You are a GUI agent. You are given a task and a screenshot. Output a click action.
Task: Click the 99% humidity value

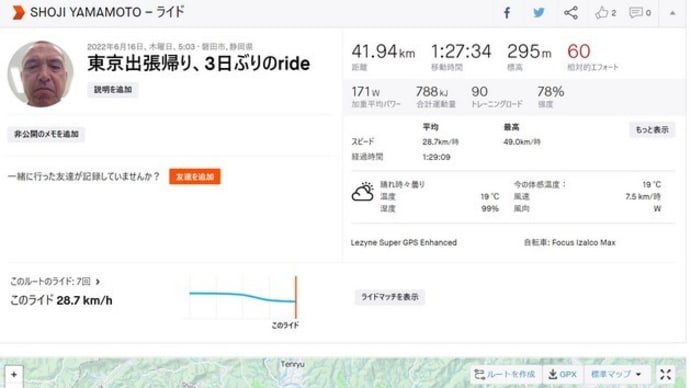point(490,209)
